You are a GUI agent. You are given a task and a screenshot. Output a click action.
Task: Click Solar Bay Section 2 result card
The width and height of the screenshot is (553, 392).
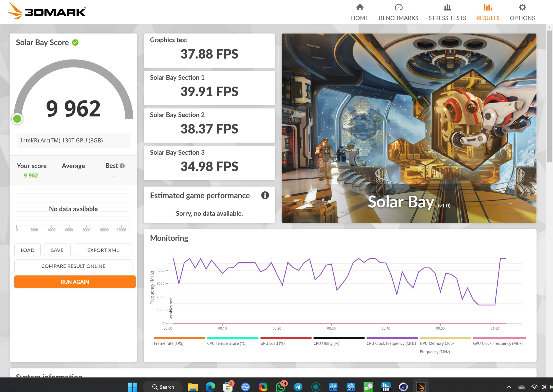click(x=209, y=126)
